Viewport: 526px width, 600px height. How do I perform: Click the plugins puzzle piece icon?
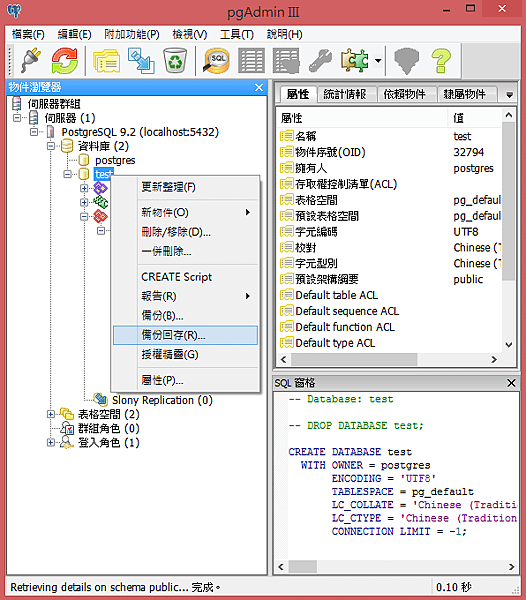tap(355, 60)
